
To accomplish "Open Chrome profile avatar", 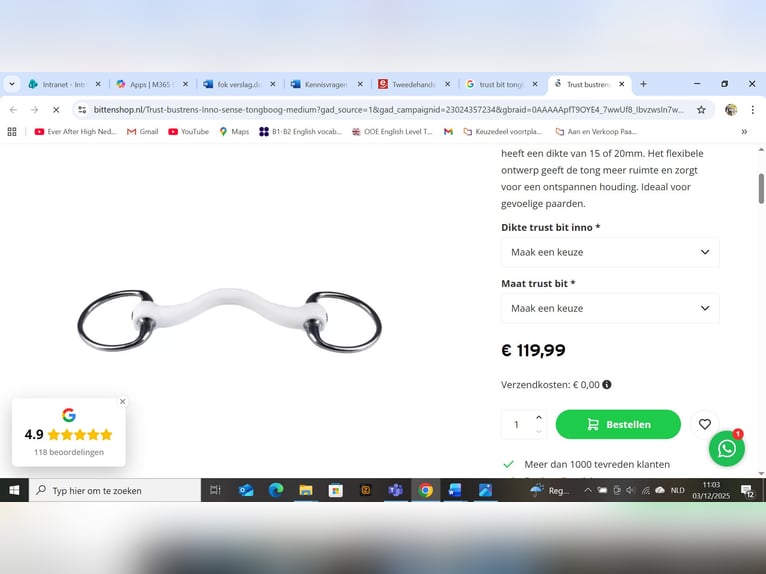I will pyautogui.click(x=731, y=110).
